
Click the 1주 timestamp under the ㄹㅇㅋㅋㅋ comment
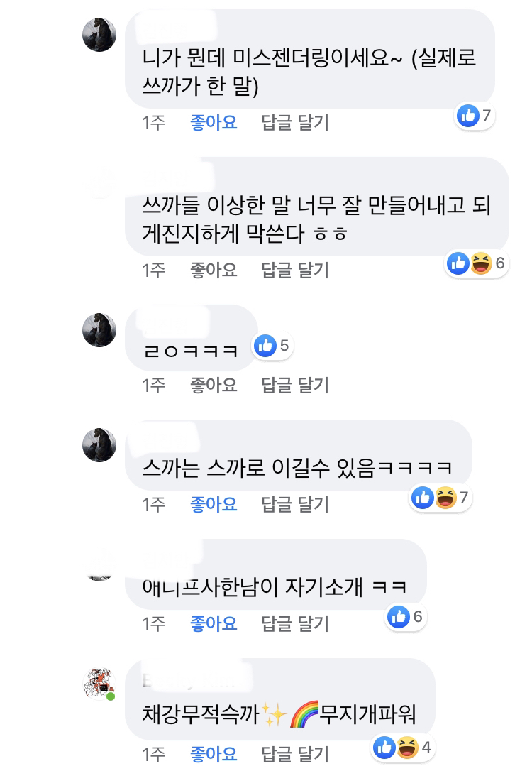[x=154, y=385]
